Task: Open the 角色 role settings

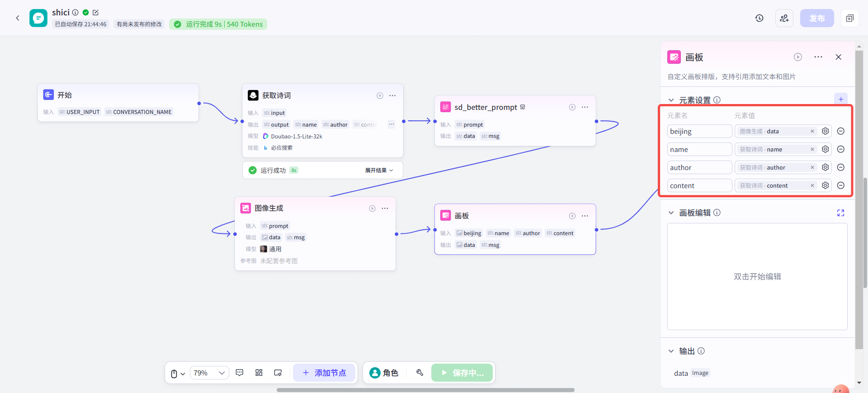Action: [384, 373]
